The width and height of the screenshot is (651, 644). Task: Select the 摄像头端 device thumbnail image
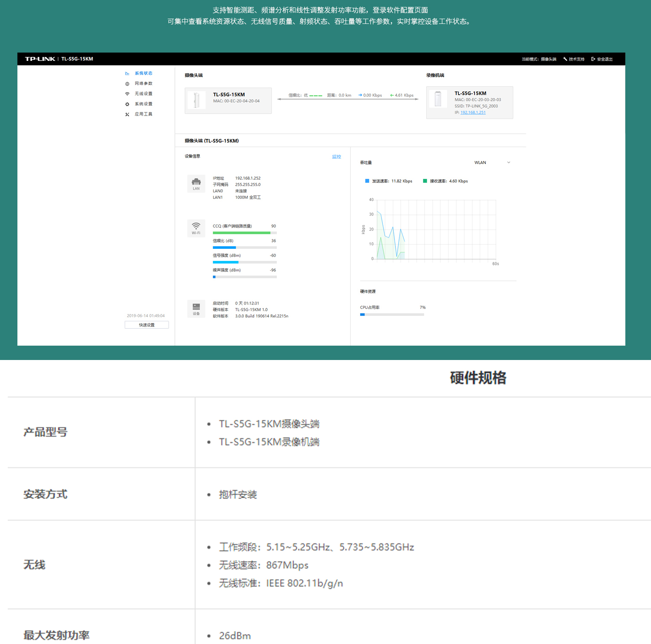(x=196, y=100)
